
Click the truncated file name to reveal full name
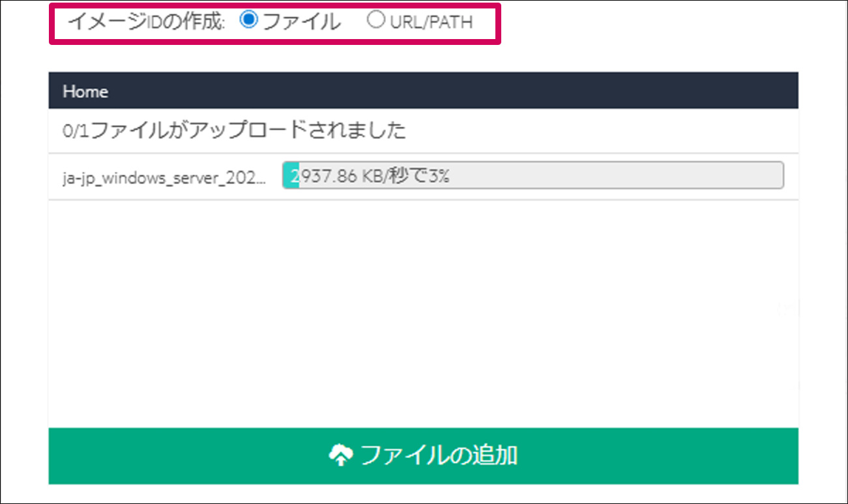166,176
